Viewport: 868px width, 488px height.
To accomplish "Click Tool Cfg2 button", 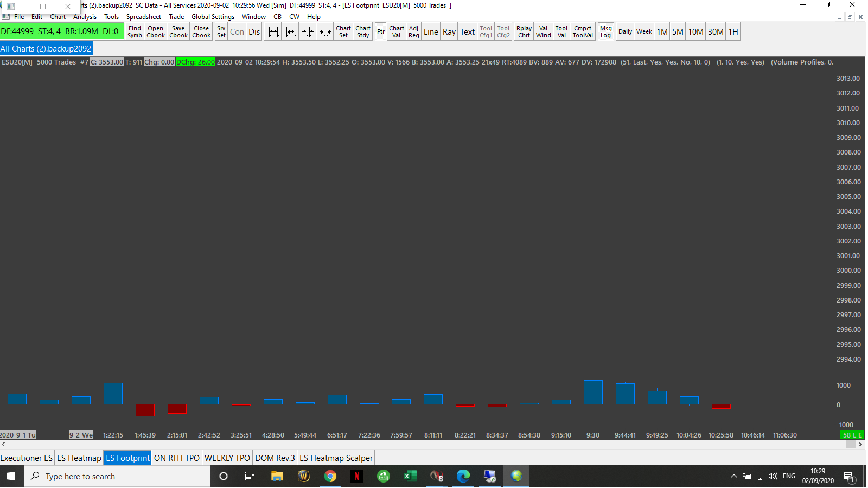I will [503, 32].
